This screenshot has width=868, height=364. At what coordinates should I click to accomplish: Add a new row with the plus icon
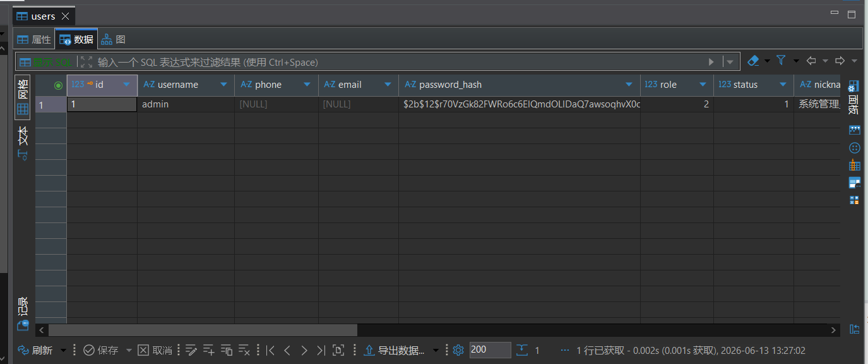coord(209,350)
